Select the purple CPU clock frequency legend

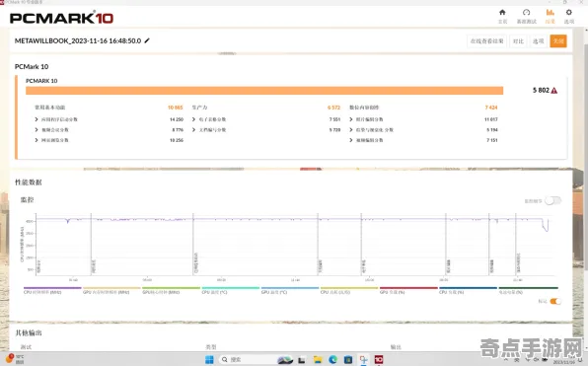click(52, 291)
